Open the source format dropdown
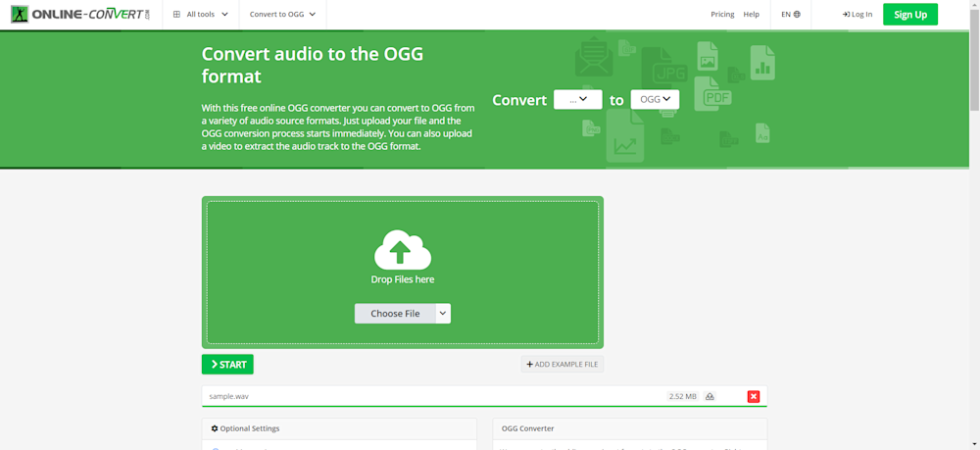 [x=578, y=99]
